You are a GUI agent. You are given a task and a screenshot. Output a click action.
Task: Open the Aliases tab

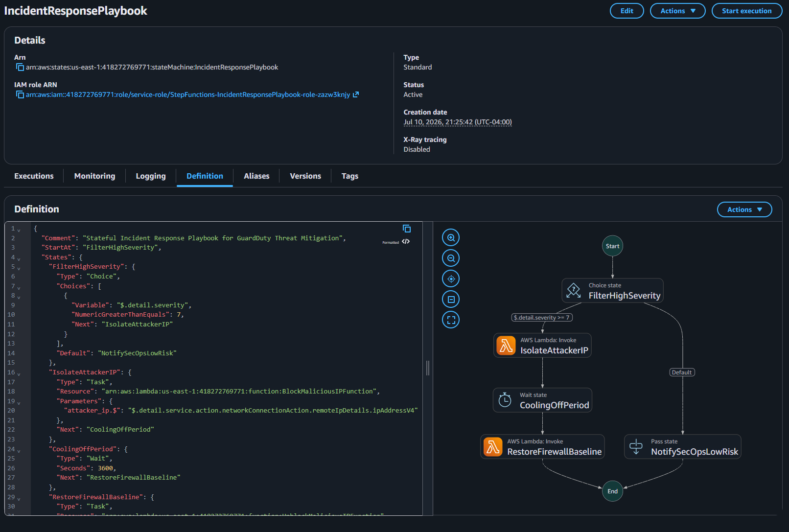pyautogui.click(x=256, y=176)
